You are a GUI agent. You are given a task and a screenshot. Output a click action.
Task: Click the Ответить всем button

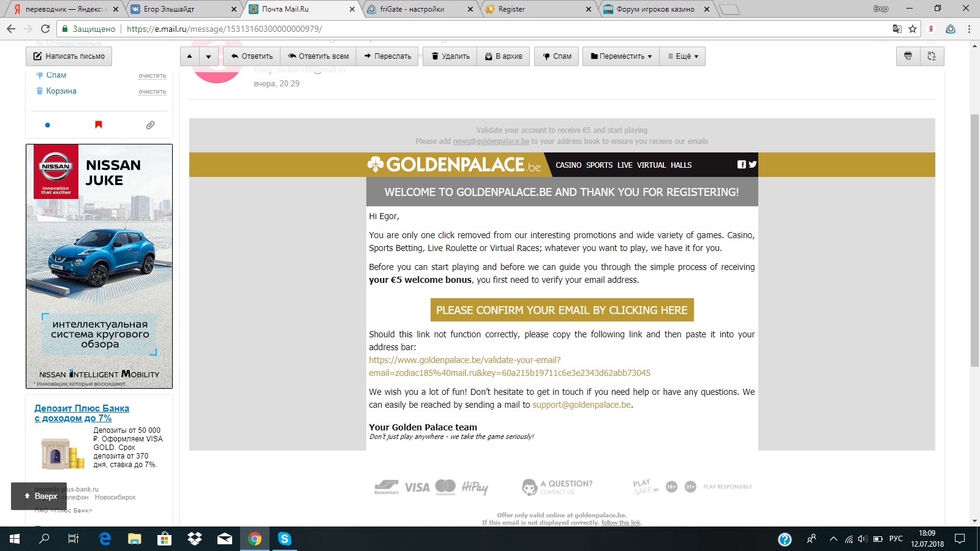pos(318,56)
